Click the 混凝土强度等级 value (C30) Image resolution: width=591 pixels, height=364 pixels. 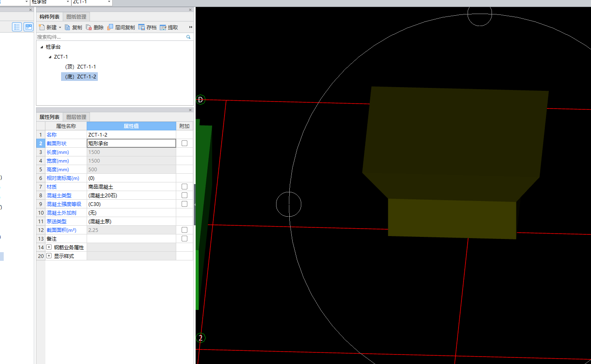pyautogui.click(x=131, y=204)
